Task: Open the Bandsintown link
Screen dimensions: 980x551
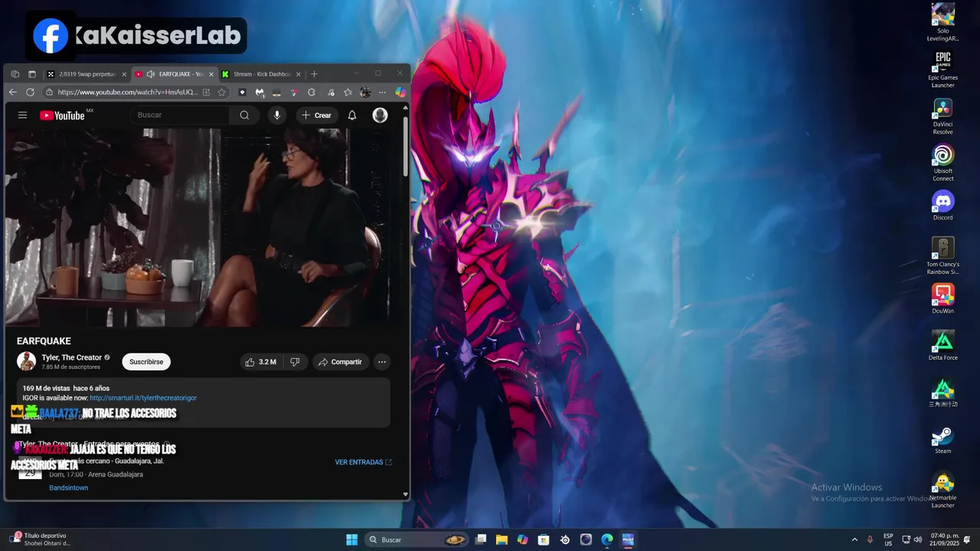Action: [x=69, y=487]
